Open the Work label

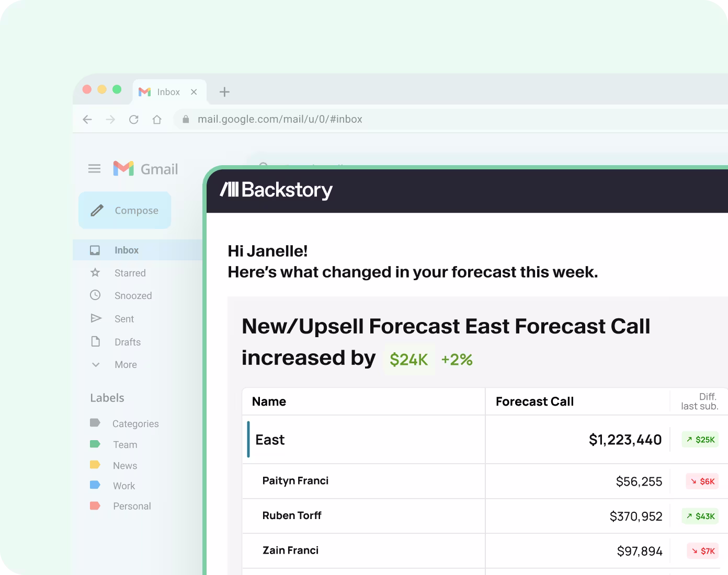click(124, 486)
